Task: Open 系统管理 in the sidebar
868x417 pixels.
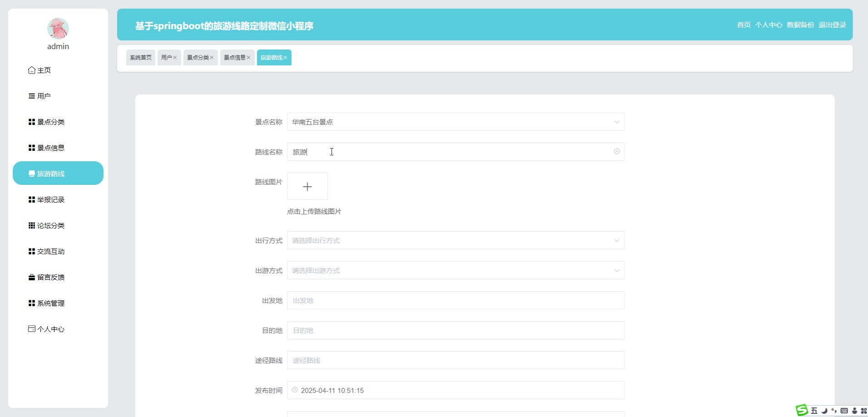Action: 58,303
